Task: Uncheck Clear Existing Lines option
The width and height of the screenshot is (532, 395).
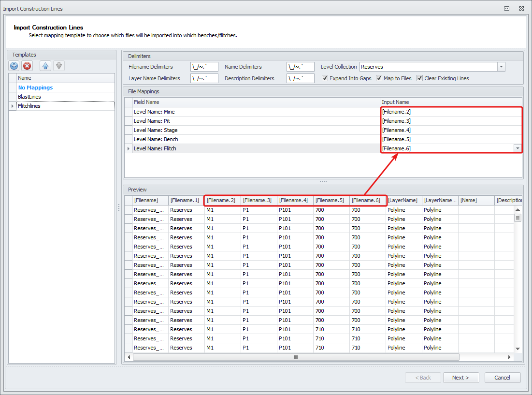Action: (420, 78)
